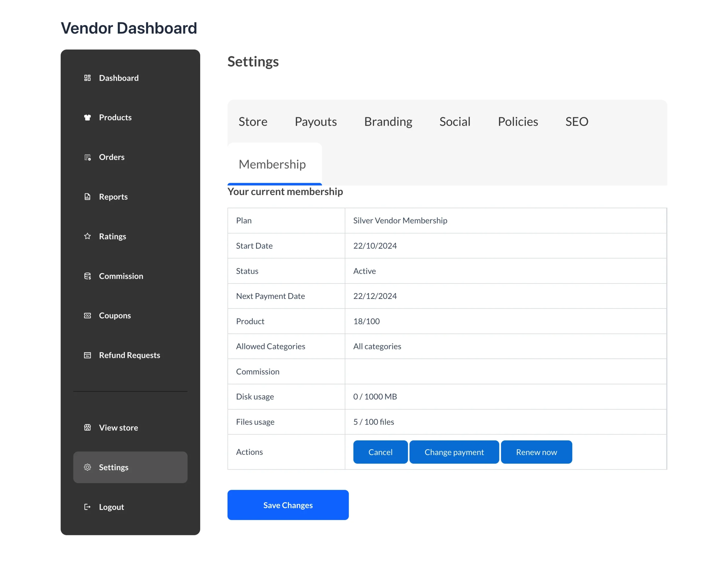Screen dimensions: 728x568
Task: Click the Dashboard grid icon in sidebar
Action: coord(87,78)
